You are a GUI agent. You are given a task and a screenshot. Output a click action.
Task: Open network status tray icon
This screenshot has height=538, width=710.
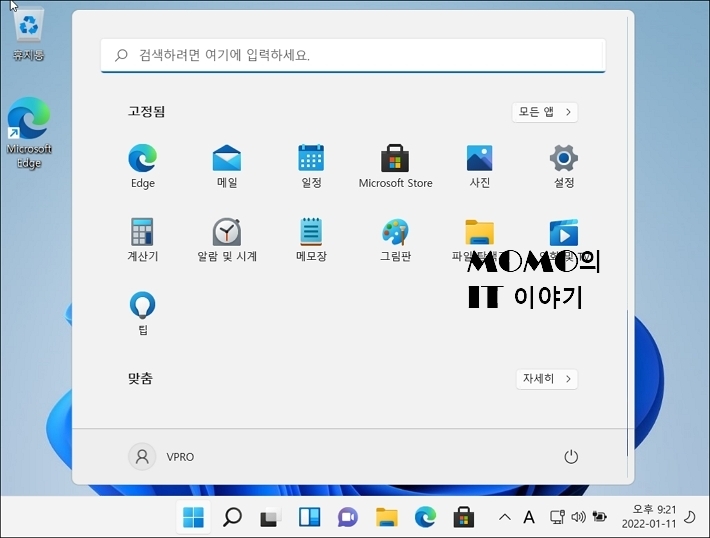(557, 517)
